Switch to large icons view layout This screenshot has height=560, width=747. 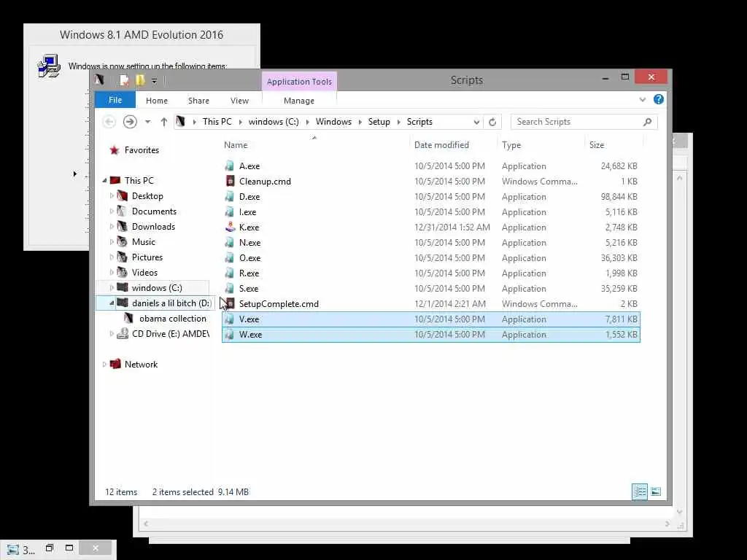(x=656, y=492)
